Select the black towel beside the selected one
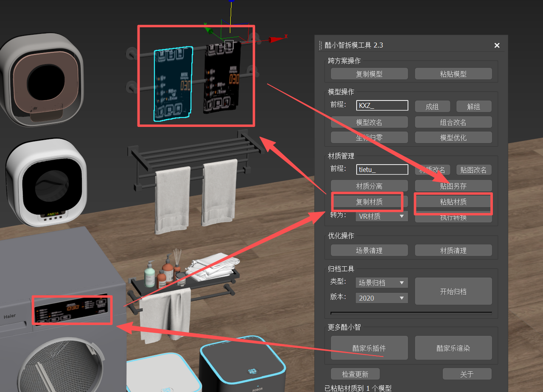543x392 pixels. click(222, 78)
